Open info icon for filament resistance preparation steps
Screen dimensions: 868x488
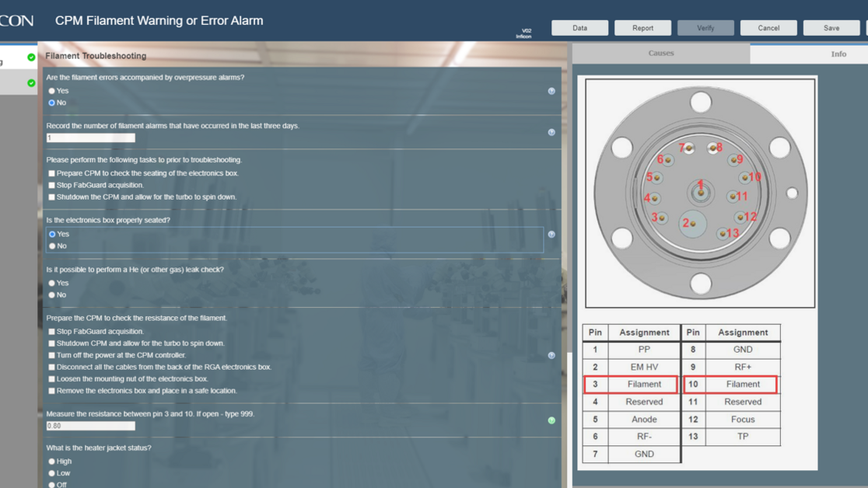pyautogui.click(x=551, y=356)
